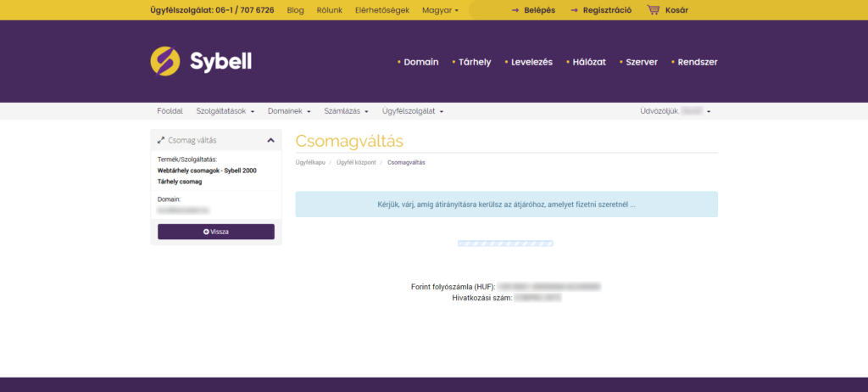Open the Üdvözöljük user dropdown
Image resolution: width=868 pixels, height=392 pixels.
pyautogui.click(x=676, y=111)
